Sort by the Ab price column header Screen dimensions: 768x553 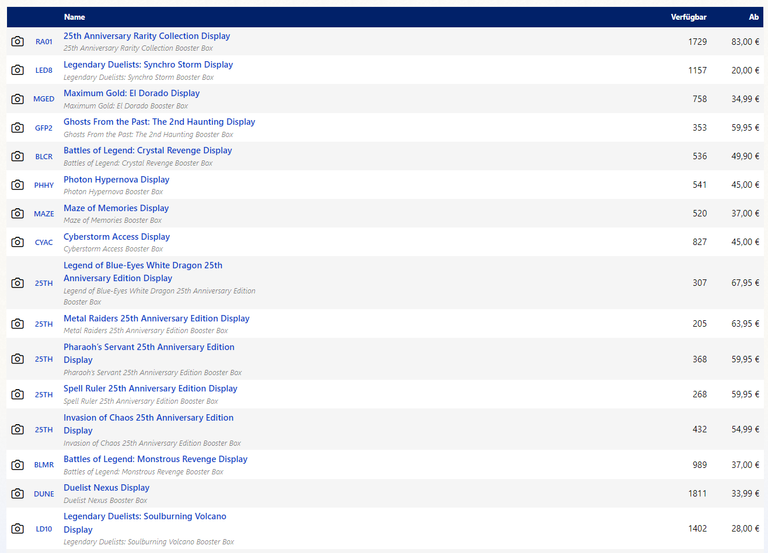(x=754, y=17)
